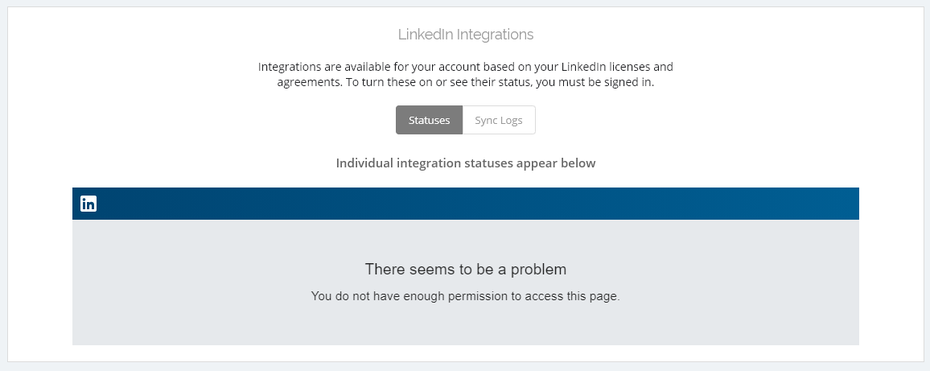The height and width of the screenshot is (371, 930).
Task: Click the word 'agreements' in description
Action: coord(308,83)
